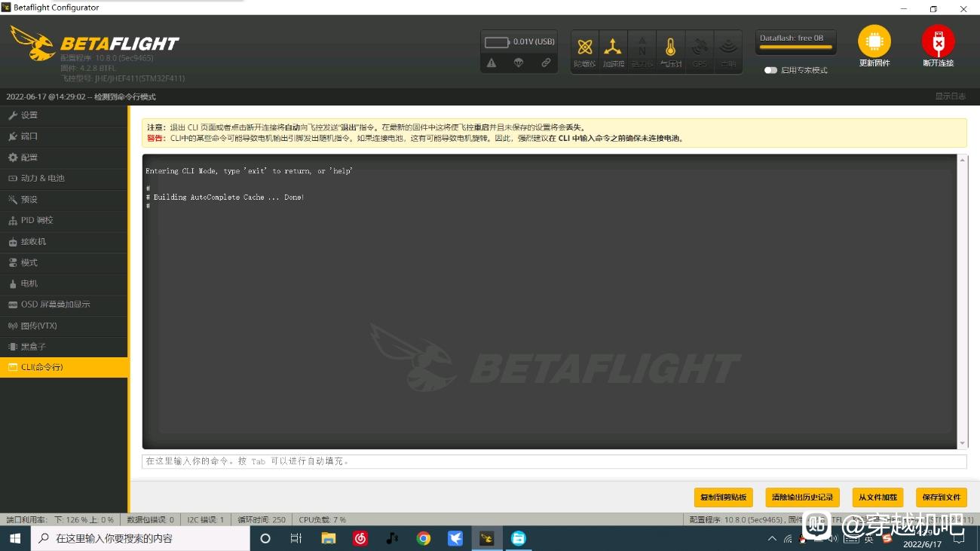Image resolution: width=980 pixels, height=551 pixels.
Task: Open the 接收机 (Receiver) sidebar tab
Action: (x=64, y=241)
